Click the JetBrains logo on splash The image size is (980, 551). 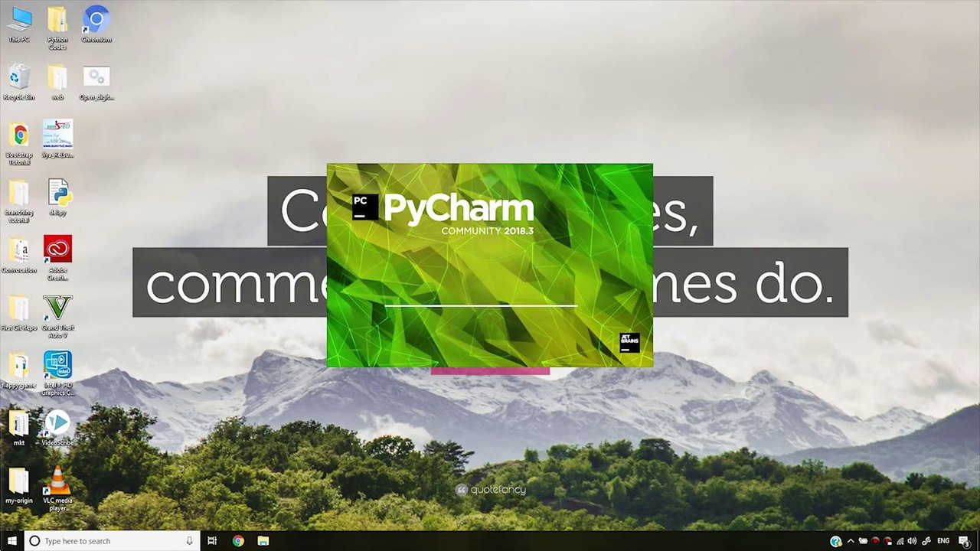pos(629,343)
